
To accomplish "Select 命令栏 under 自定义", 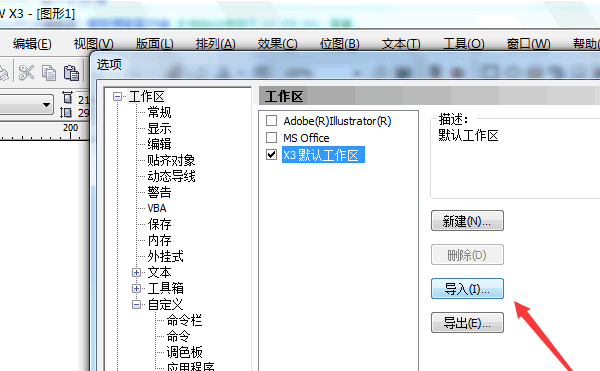I will pyautogui.click(x=184, y=320).
